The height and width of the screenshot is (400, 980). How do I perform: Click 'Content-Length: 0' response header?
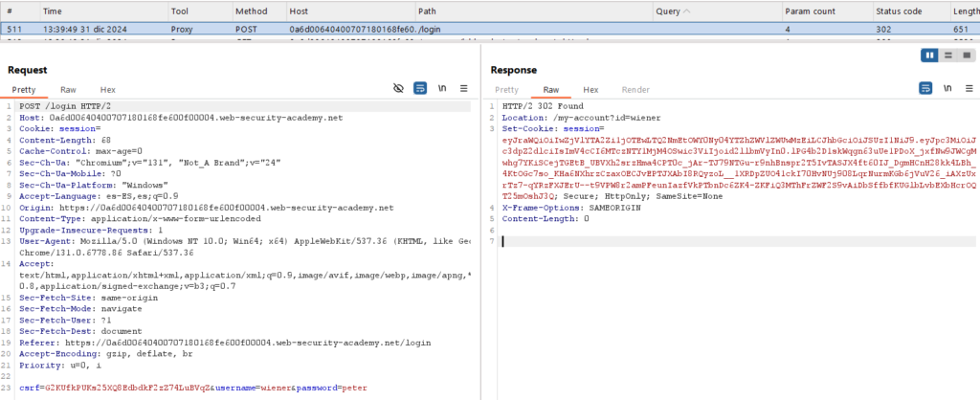[546, 219]
